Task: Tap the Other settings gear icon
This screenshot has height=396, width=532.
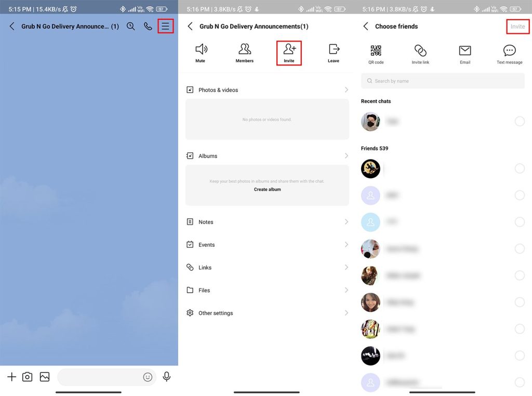Action: pos(190,312)
